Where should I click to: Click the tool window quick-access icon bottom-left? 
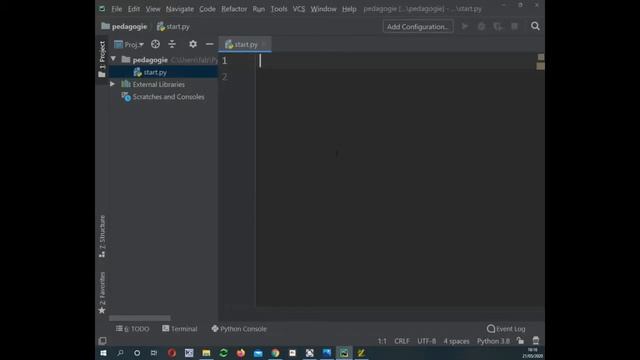[x=102, y=340]
